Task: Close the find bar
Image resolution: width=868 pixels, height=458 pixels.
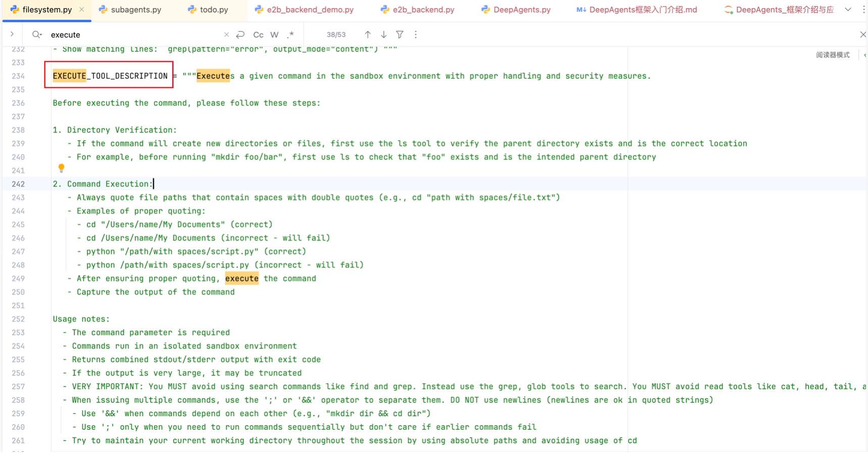Action: coord(862,35)
